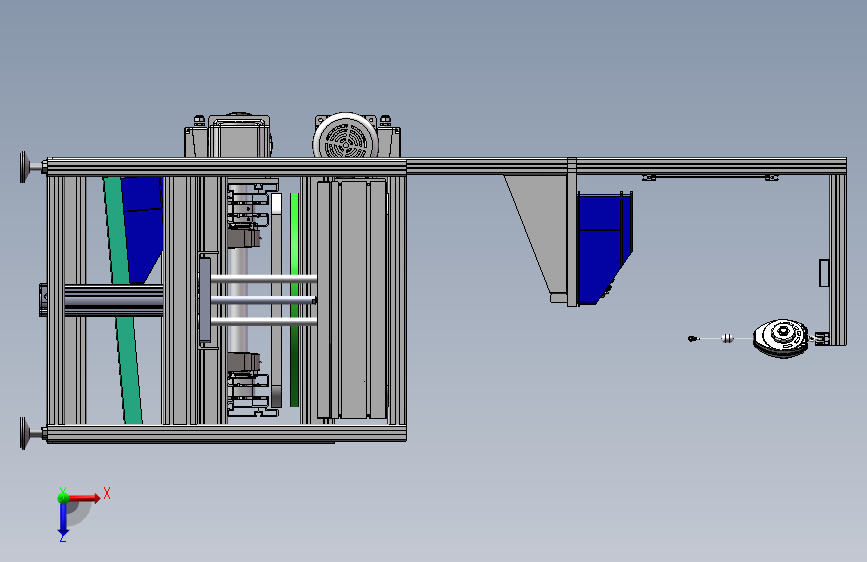Viewport: 867px width, 562px height.
Task: Select the round motor fan cover on top
Action: point(346,137)
